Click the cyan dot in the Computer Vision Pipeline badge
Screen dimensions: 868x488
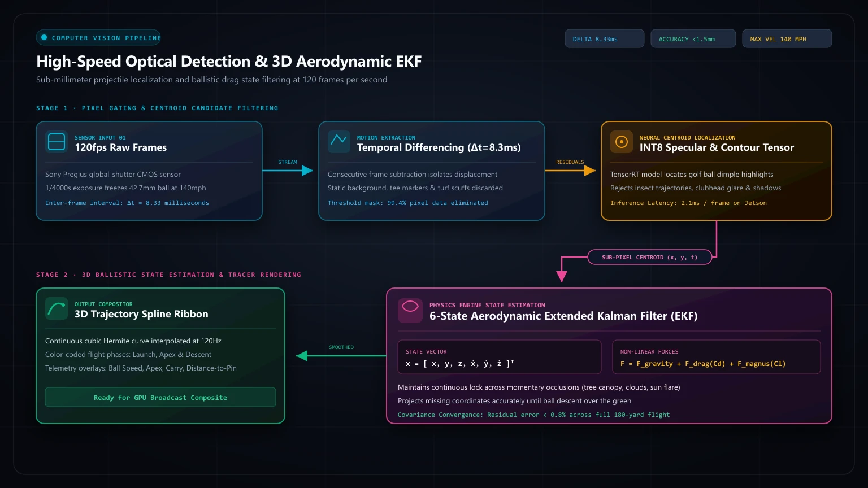point(44,38)
